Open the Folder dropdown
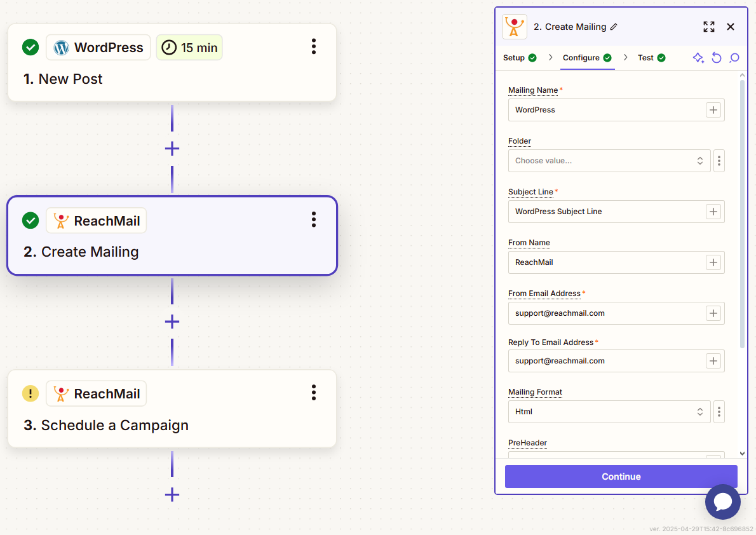 (x=609, y=161)
